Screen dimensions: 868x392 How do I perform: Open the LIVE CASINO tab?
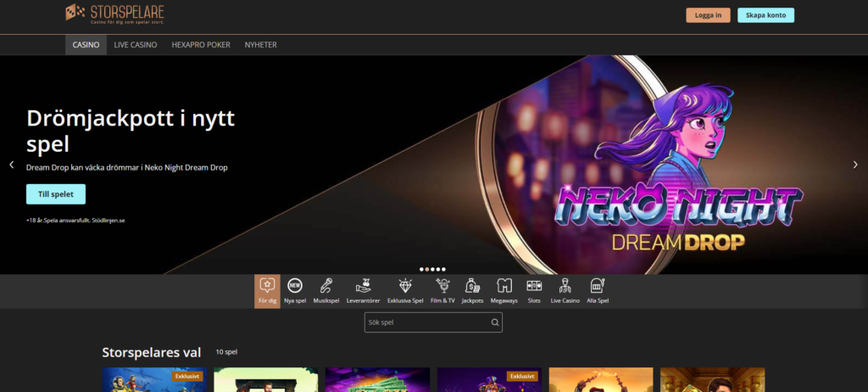click(136, 45)
